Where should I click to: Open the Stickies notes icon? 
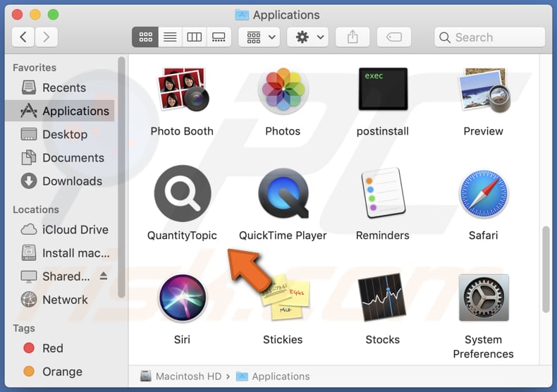[286, 297]
